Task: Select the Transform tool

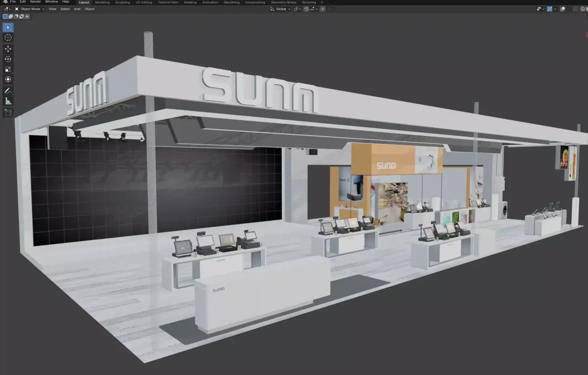Action: 8,79
